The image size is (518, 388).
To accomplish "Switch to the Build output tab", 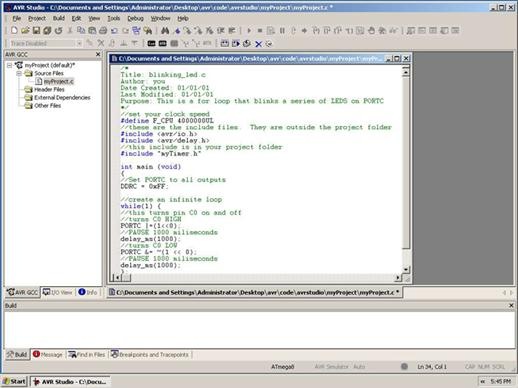I will 17,354.
